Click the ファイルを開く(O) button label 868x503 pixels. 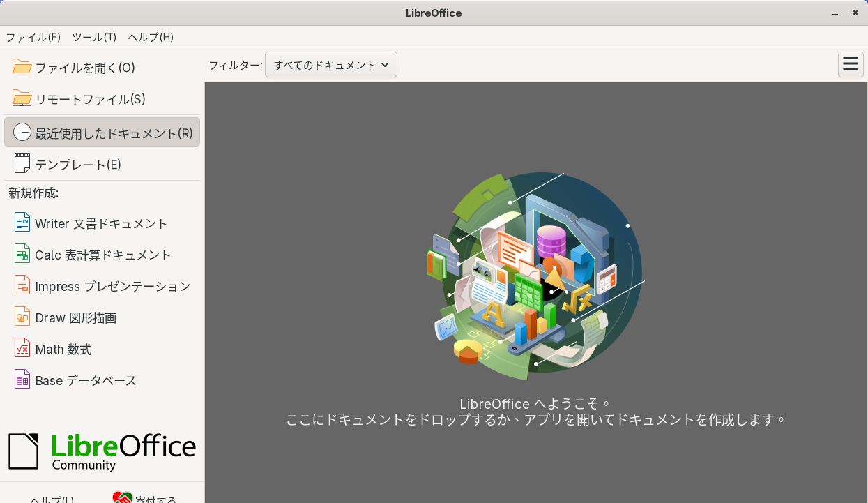point(85,68)
